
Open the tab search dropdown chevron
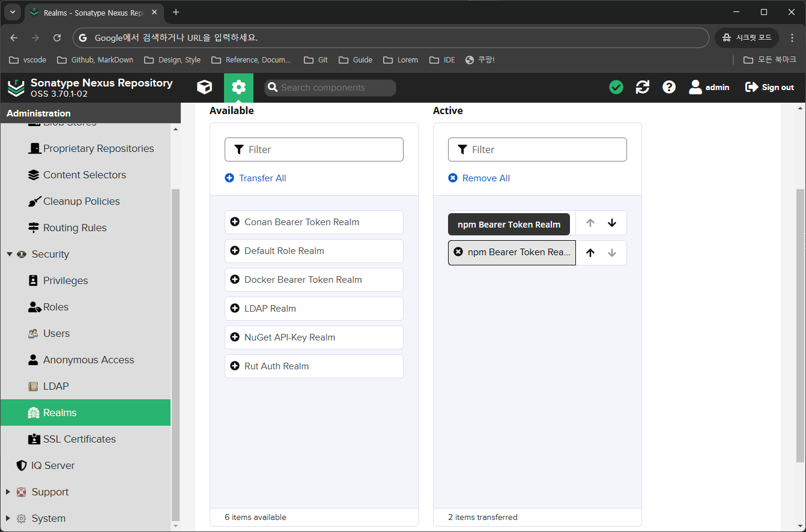(12, 12)
